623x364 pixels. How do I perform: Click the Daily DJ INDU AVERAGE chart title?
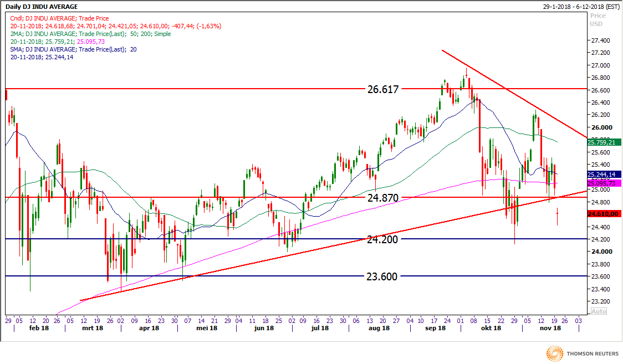coord(42,7)
